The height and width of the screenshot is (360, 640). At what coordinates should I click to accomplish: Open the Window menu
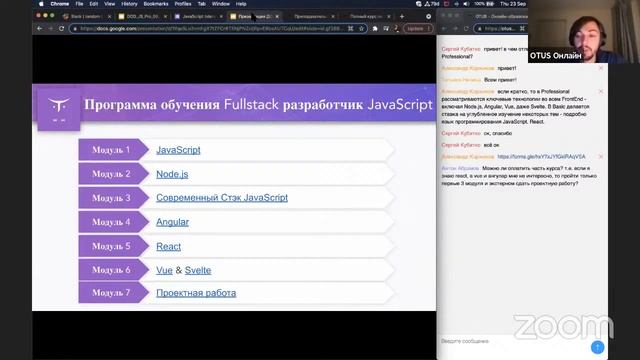(221, 4)
